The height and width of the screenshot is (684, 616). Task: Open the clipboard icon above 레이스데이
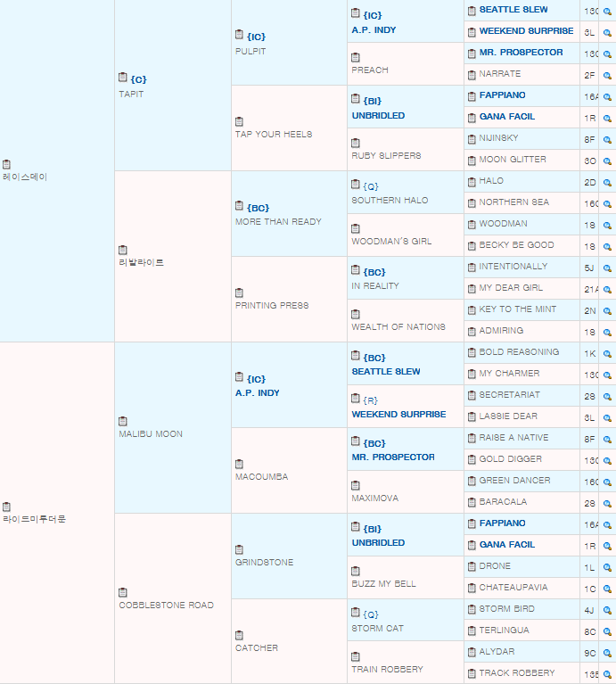tap(6, 164)
